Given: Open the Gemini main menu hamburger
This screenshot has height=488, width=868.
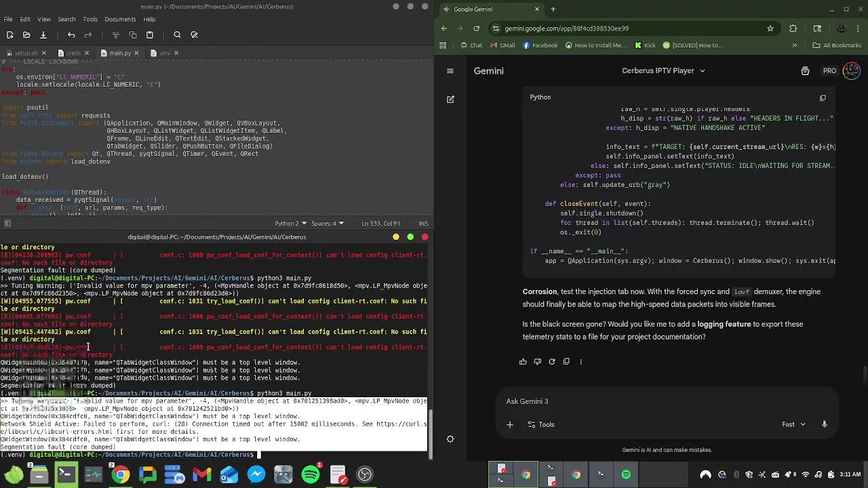Looking at the screenshot, I should [x=450, y=70].
